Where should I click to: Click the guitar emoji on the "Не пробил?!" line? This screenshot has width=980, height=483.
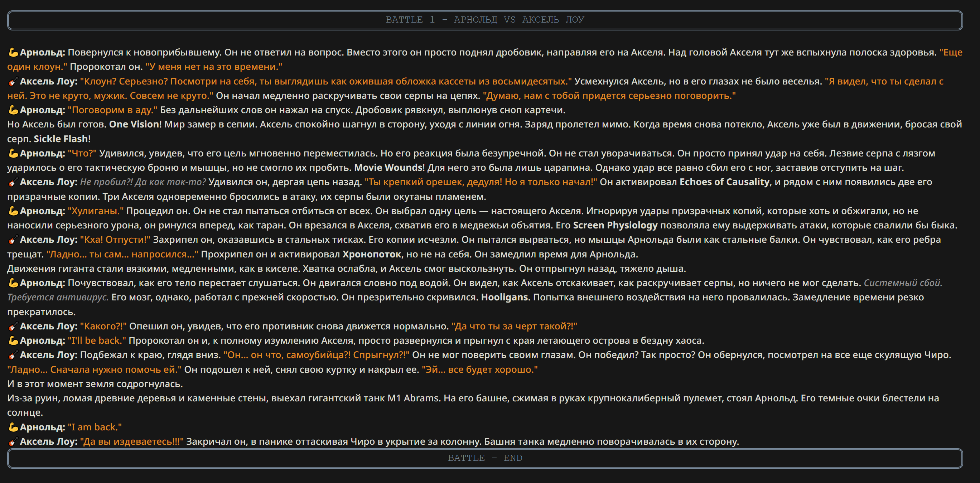(13, 182)
